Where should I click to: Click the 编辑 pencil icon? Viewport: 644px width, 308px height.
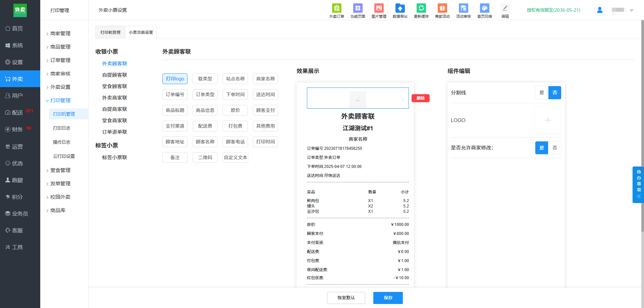pyautogui.click(x=505, y=8)
